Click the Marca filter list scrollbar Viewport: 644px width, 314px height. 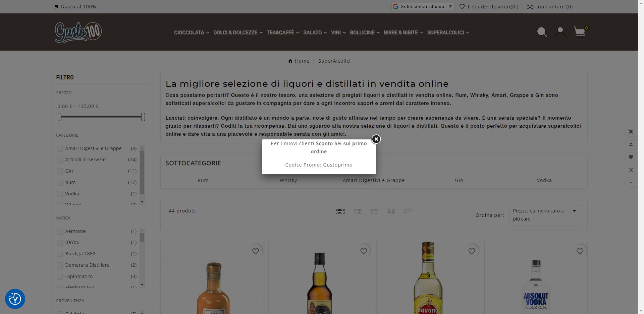coord(142,238)
